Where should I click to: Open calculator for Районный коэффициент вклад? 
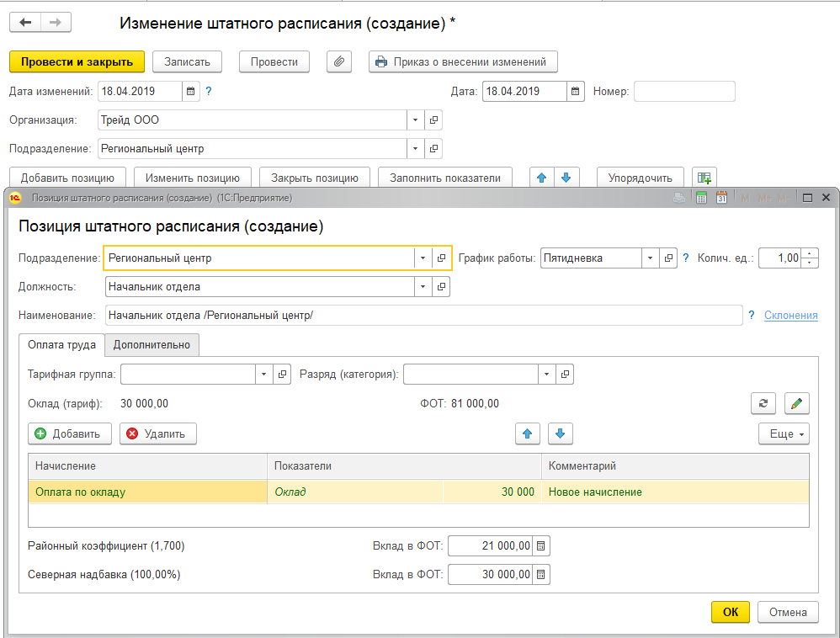(x=541, y=546)
